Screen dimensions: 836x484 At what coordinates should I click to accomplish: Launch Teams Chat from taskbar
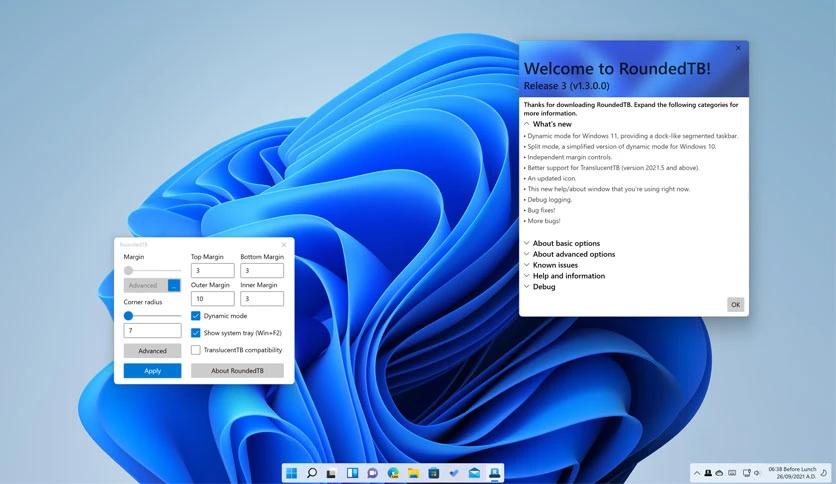pyautogui.click(x=373, y=473)
